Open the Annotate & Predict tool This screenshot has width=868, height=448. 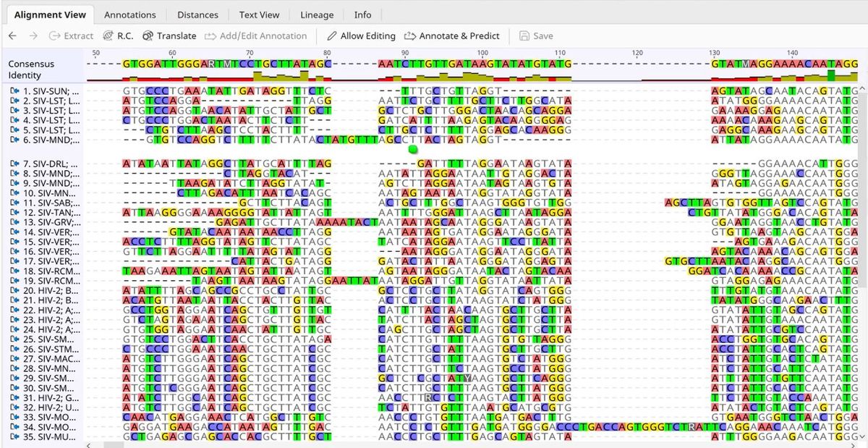coord(410,35)
